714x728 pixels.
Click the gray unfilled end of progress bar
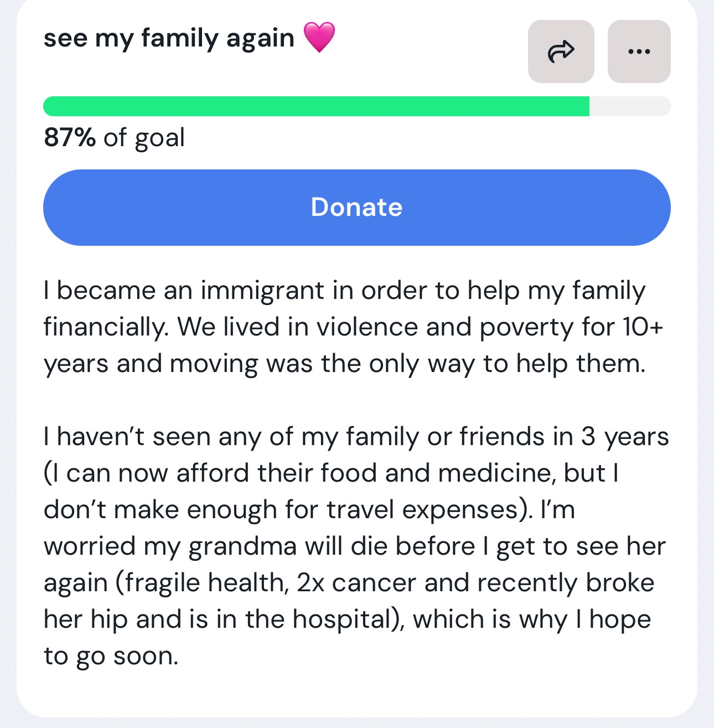coord(630,106)
